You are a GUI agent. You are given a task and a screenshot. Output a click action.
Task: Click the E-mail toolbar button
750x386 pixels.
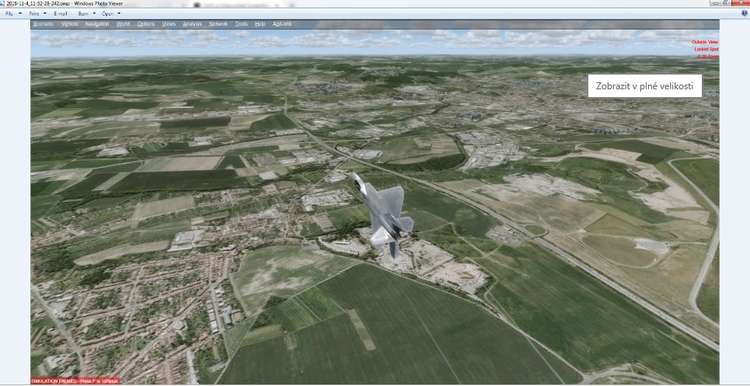(60, 13)
